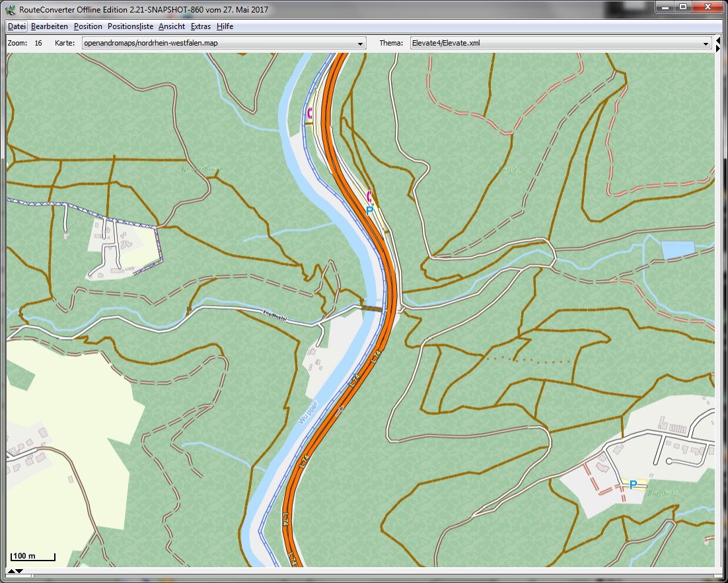
Task: Open the Positionsliste menu
Action: pos(130,26)
